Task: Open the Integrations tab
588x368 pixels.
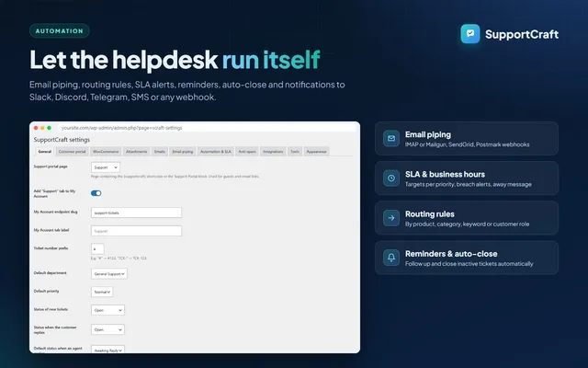Action: (273, 151)
